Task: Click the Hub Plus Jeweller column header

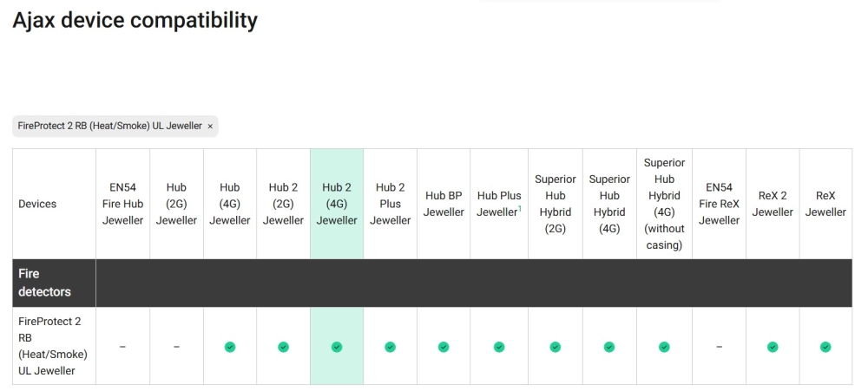Action: click(498, 204)
